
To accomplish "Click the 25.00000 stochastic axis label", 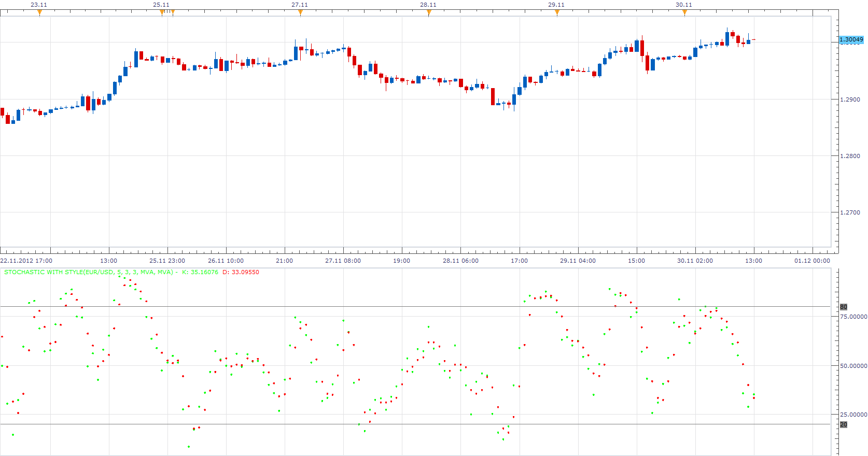I will (853, 415).
